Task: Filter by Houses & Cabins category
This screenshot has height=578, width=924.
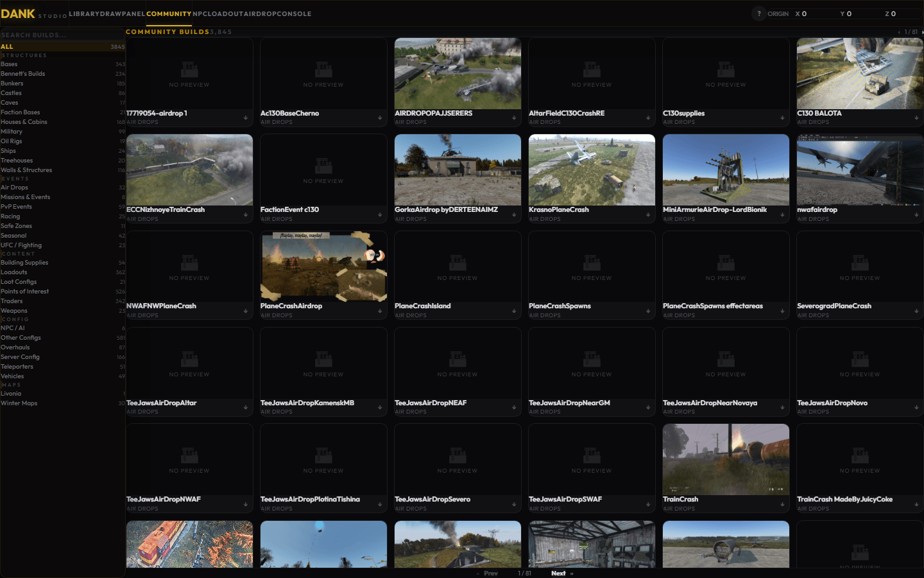Action: click(63, 122)
